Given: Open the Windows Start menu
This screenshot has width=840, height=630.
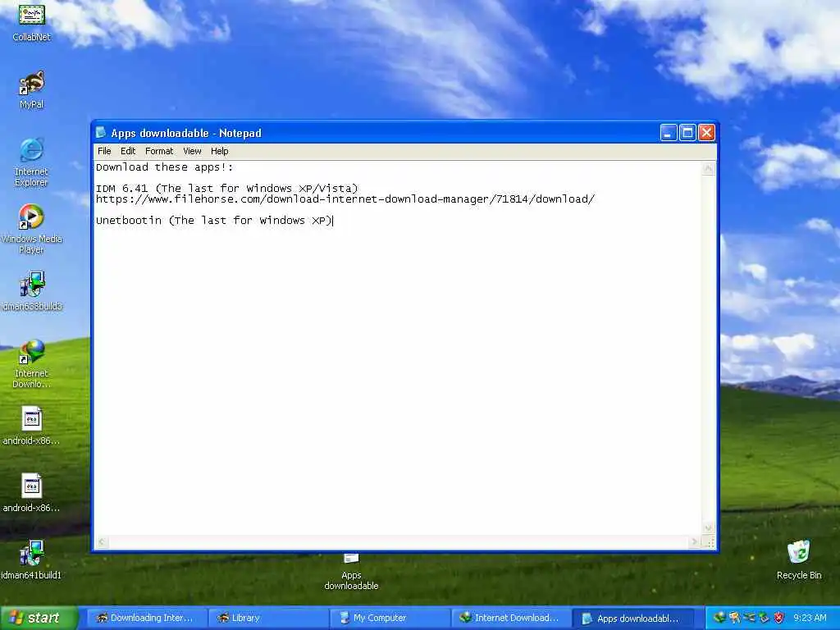Looking at the screenshot, I should click(39, 618).
